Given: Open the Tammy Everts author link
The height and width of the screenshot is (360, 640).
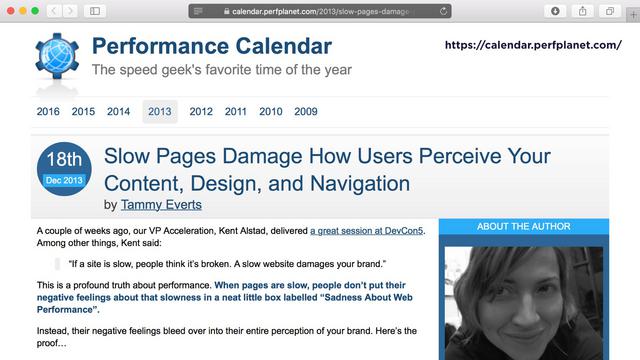Looking at the screenshot, I should [161, 204].
